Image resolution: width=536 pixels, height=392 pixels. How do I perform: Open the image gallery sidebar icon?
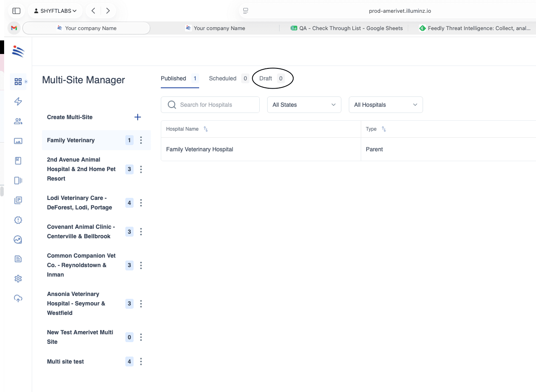coord(18,141)
